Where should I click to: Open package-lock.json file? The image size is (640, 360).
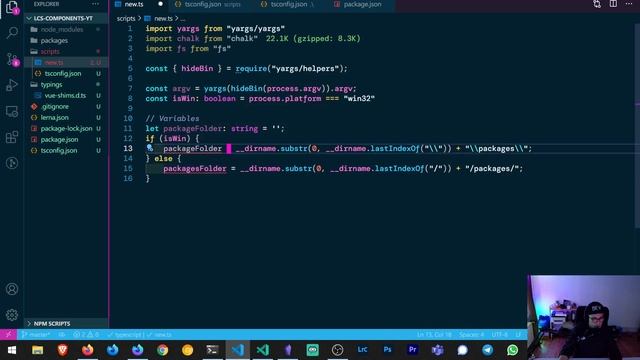[x=66, y=129]
